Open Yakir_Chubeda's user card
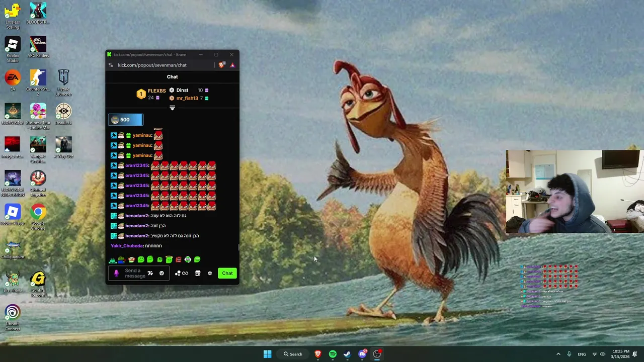 tap(127, 246)
